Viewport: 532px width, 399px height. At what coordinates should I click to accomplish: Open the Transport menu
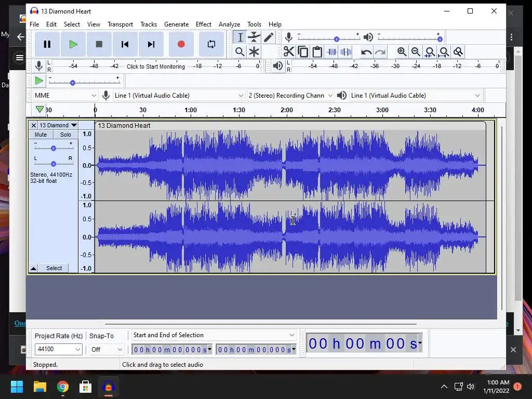point(120,24)
